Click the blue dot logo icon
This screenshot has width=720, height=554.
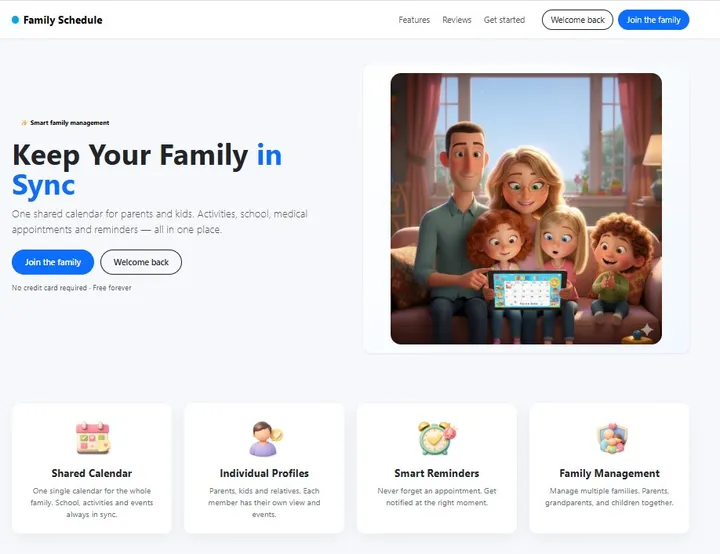[15, 20]
